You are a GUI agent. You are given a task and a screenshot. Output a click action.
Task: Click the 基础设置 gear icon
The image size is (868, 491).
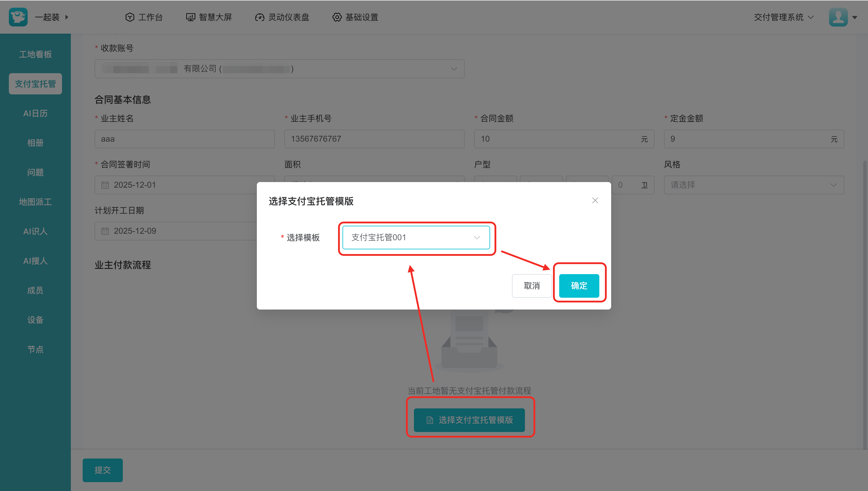337,17
